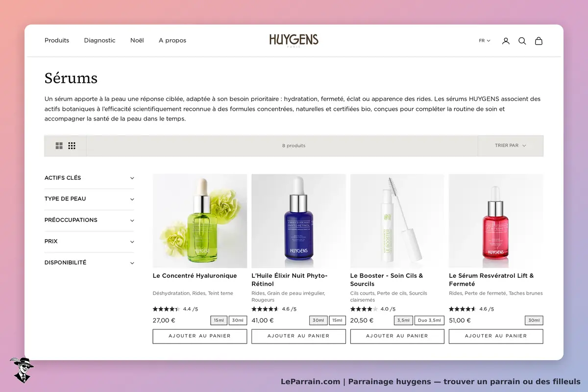588x392 pixels.
Task: Select 30ml size for Huile Élixir Nuit
Action: 318,320
